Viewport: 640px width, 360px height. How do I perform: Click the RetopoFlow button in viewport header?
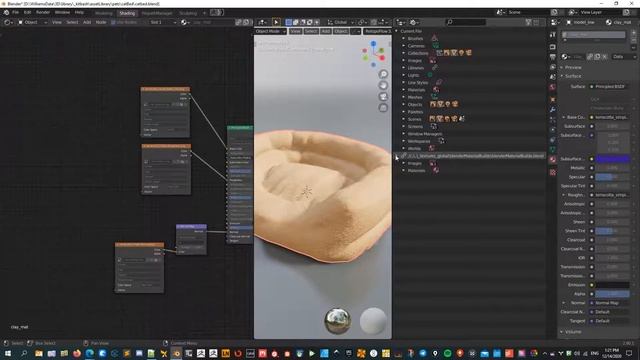tap(378, 31)
